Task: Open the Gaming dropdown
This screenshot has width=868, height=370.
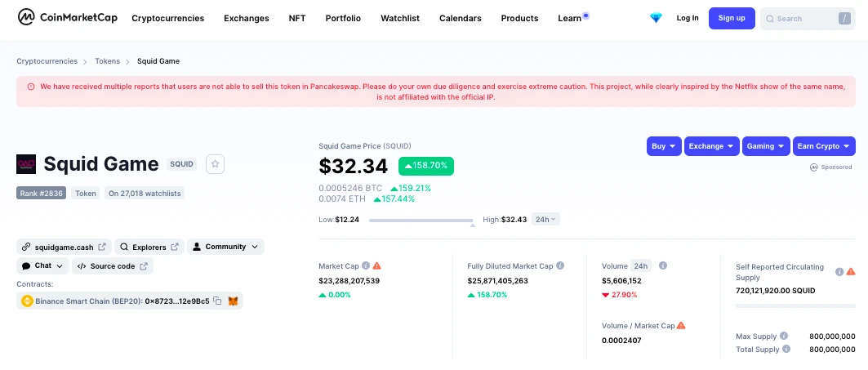Action: coord(766,146)
